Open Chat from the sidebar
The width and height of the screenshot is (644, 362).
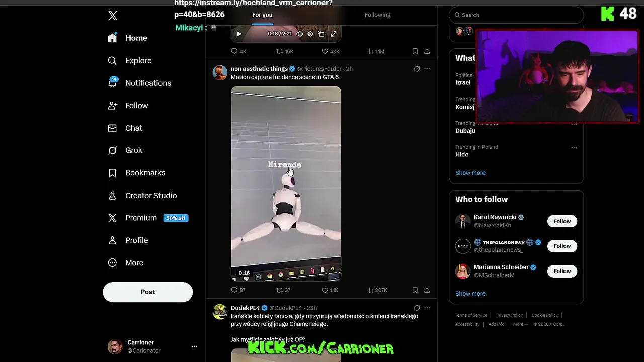tap(125, 128)
